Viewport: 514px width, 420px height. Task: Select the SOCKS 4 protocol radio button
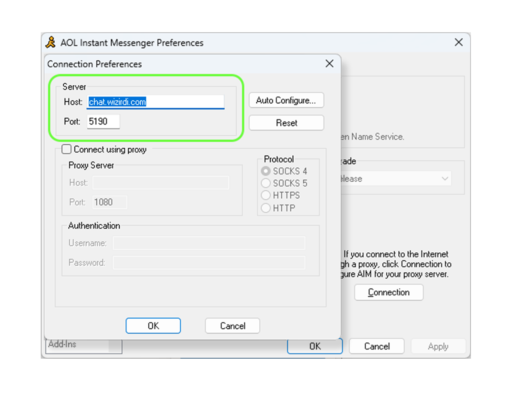tap(266, 171)
